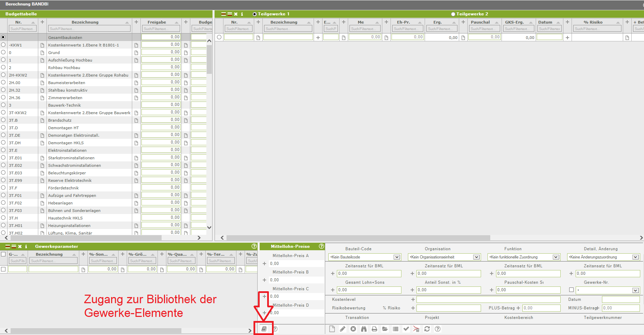Click the refresh arrows icon

[427, 329]
